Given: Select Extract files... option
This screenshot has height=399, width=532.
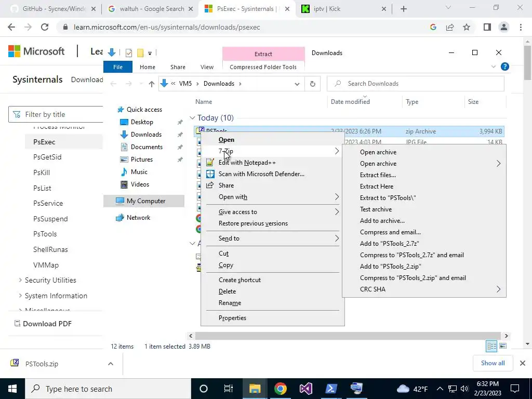Looking at the screenshot, I should (378, 175).
